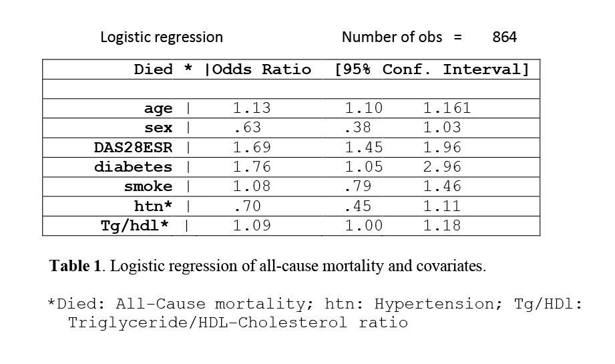
Task: Click the "Logistic regression" title text
Action: [x=162, y=37]
